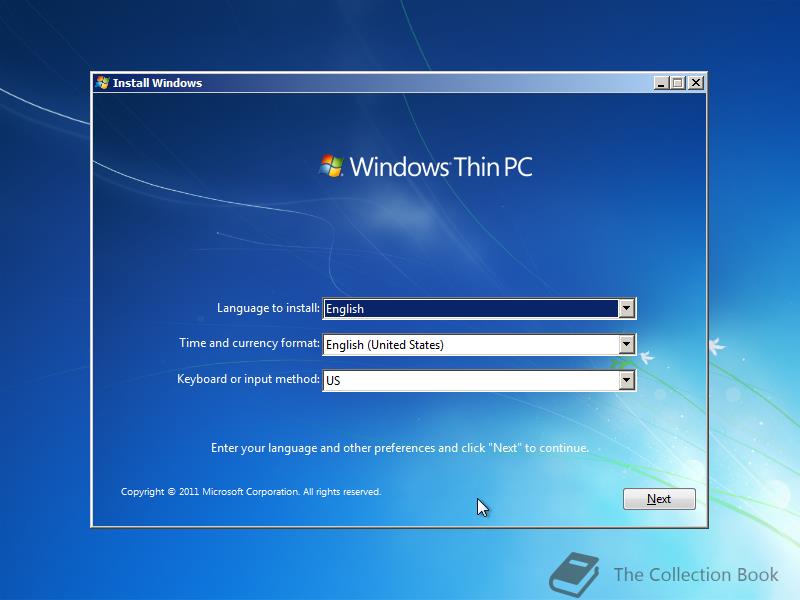
Task: Minimize the Install Windows dialog
Action: (661, 83)
